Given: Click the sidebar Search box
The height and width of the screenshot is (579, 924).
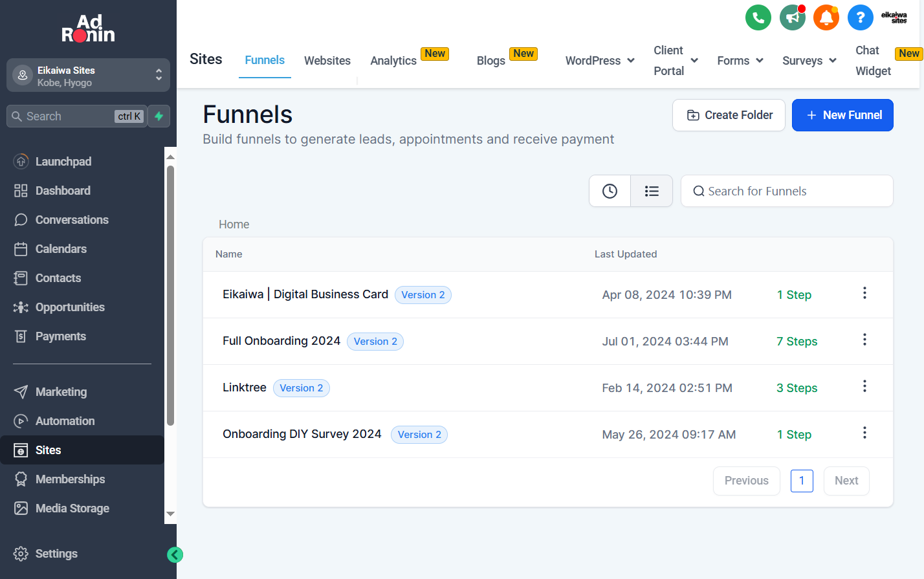Looking at the screenshot, I should coord(76,116).
